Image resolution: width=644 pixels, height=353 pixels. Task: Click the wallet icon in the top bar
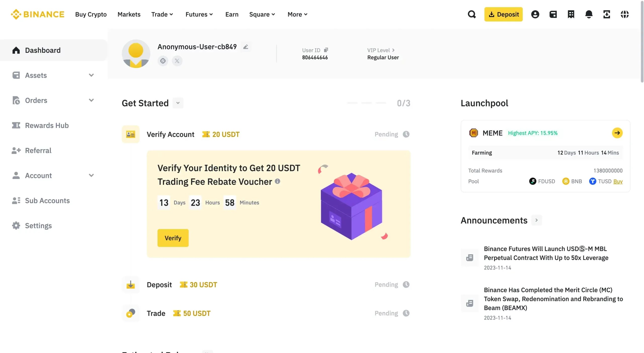553,14
